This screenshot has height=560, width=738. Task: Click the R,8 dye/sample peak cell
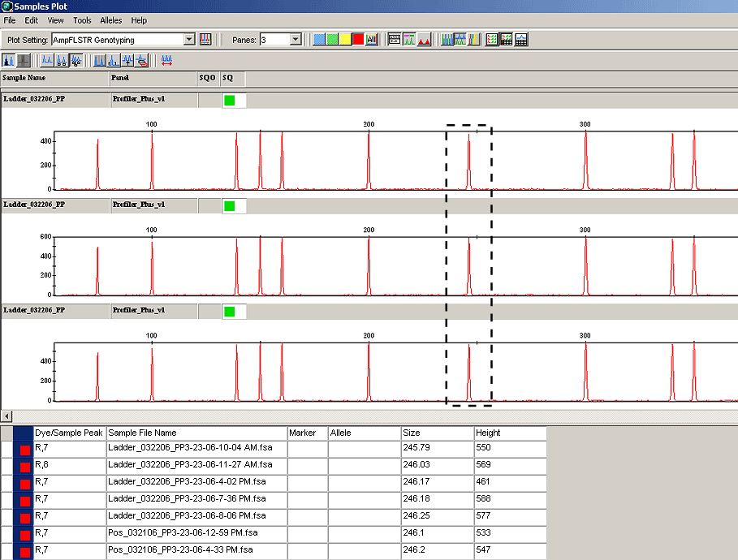click(70, 465)
